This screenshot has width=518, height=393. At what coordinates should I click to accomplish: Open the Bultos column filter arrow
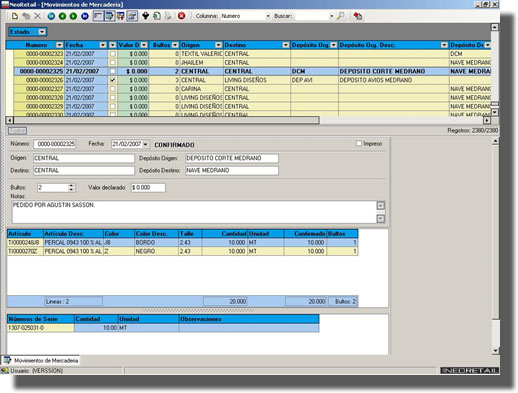tap(175, 45)
